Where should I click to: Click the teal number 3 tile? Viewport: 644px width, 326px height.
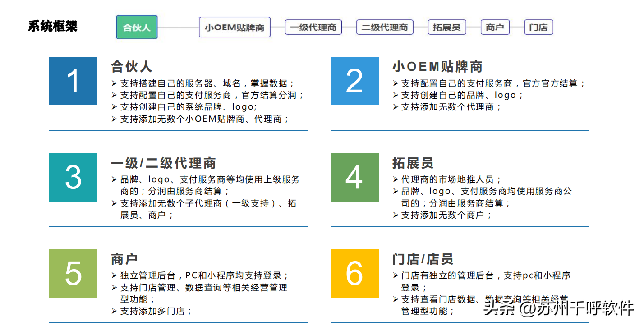tap(73, 177)
